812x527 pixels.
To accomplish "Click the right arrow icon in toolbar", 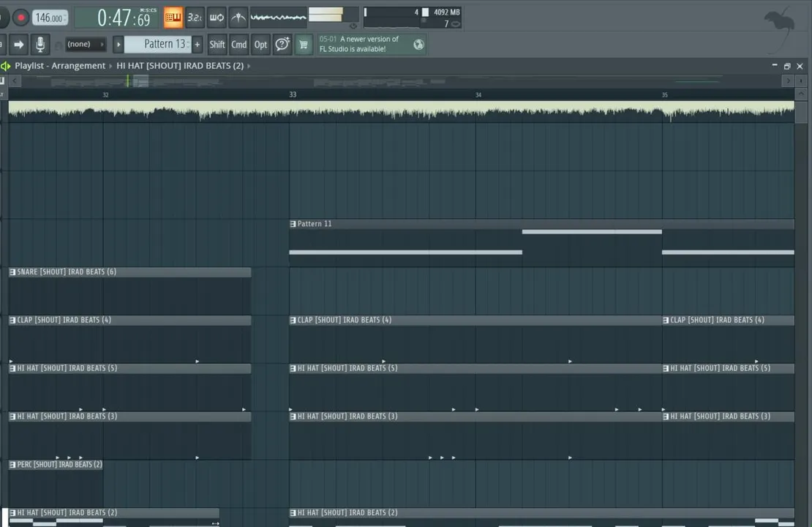I will tap(18, 45).
